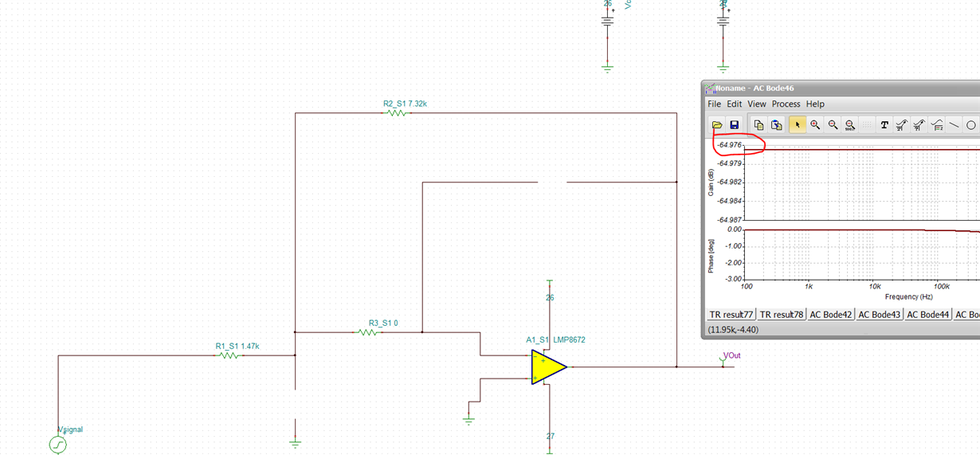Open the File menu
The height and width of the screenshot is (455, 980).
point(714,104)
